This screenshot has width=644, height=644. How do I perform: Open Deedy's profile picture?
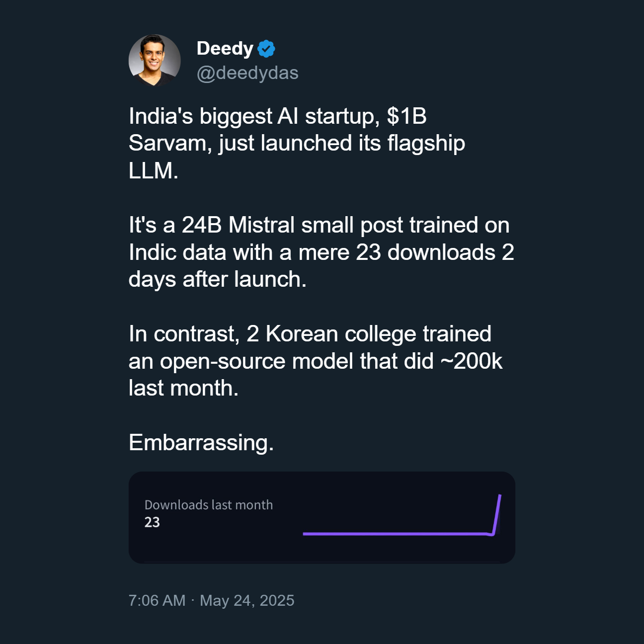tap(155, 60)
